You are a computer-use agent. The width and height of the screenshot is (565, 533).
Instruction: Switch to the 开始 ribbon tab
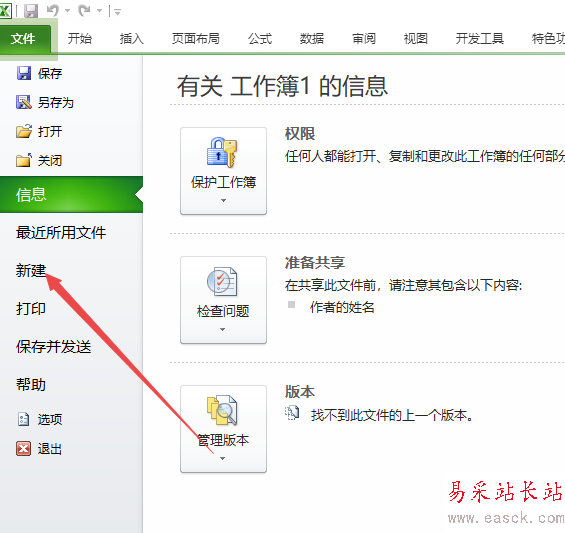click(x=80, y=38)
